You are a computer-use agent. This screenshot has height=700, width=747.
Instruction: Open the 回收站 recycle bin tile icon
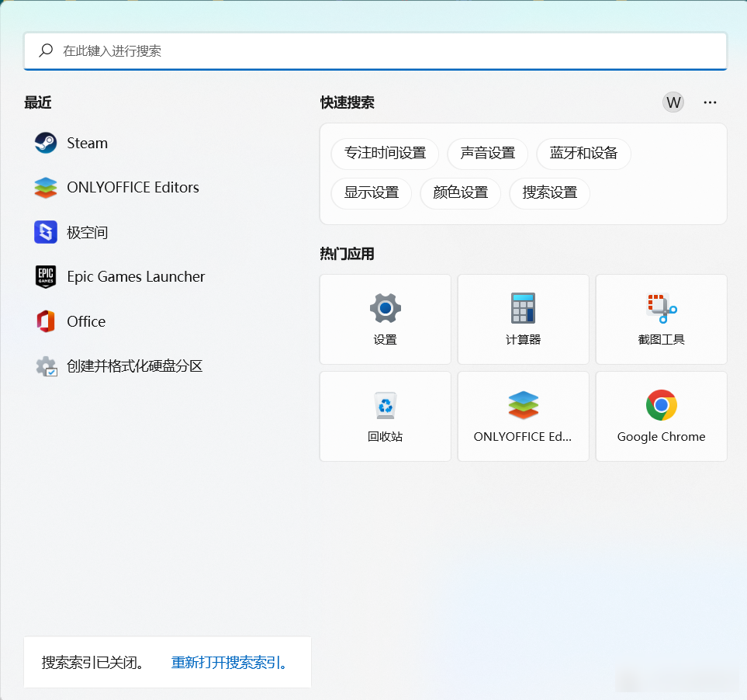click(x=385, y=406)
